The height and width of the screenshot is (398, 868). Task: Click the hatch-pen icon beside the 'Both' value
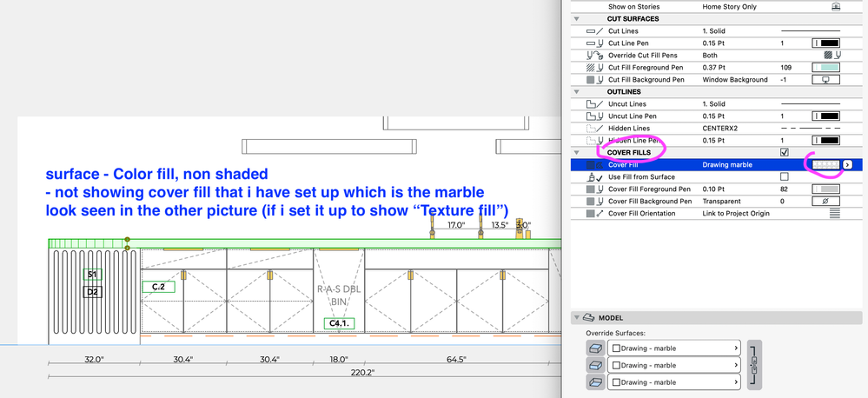832,56
